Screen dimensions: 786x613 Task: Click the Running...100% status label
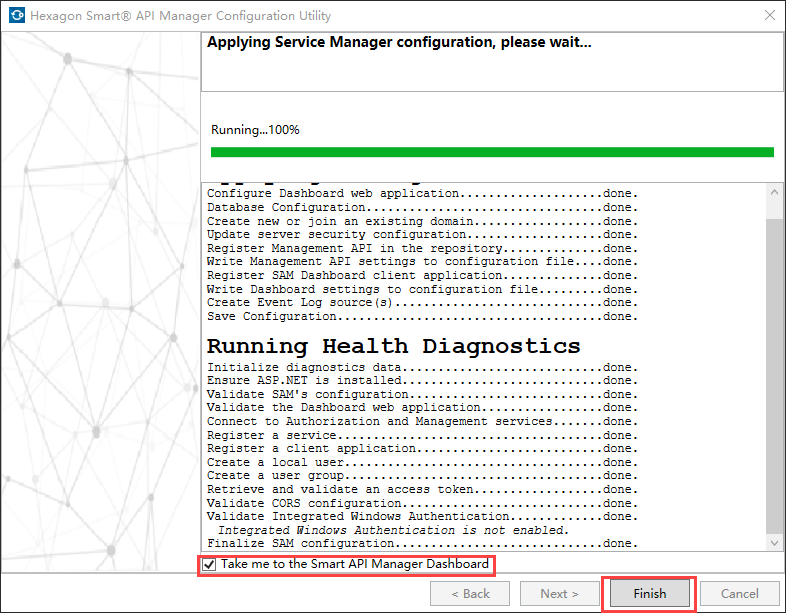[255, 130]
